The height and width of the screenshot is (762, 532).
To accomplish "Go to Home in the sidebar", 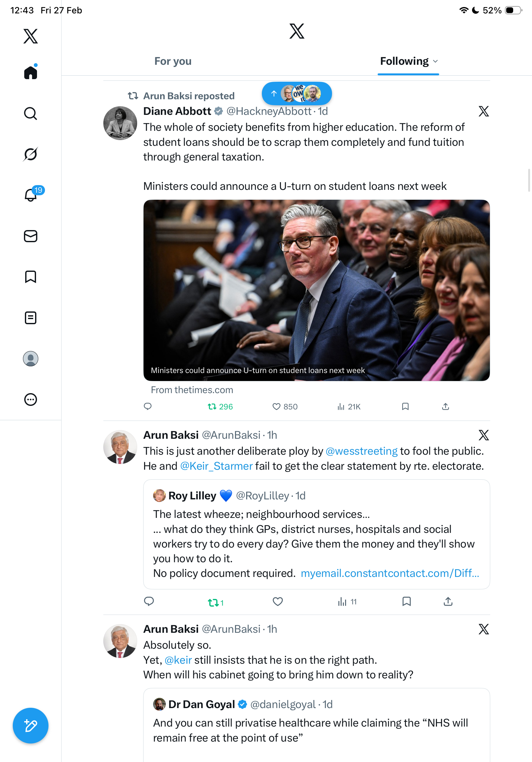I will (31, 73).
